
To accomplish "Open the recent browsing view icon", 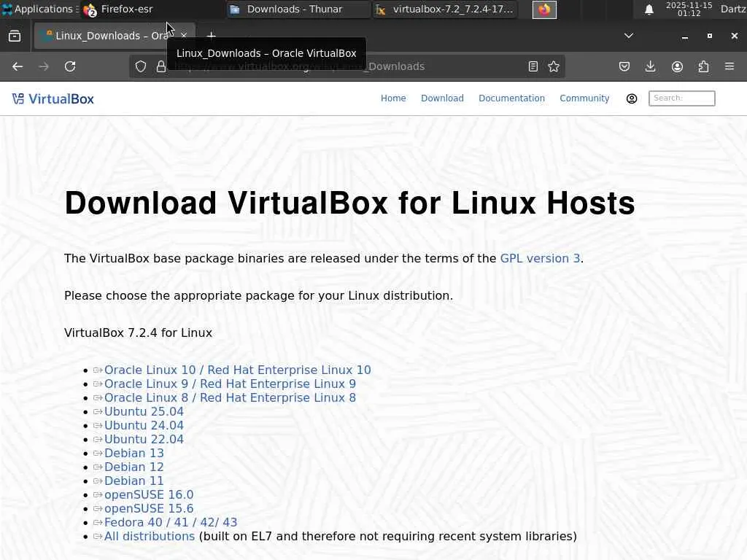I will pyautogui.click(x=15, y=36).
